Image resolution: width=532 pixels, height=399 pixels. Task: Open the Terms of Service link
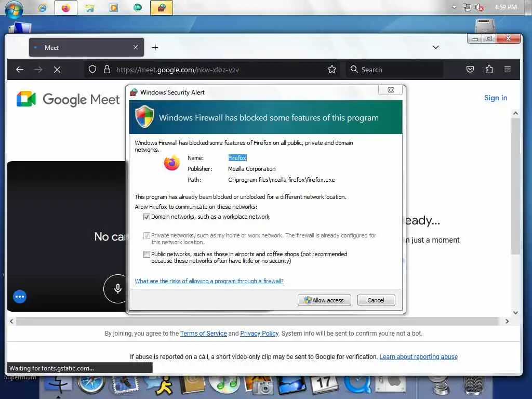(x=203, y=333)
